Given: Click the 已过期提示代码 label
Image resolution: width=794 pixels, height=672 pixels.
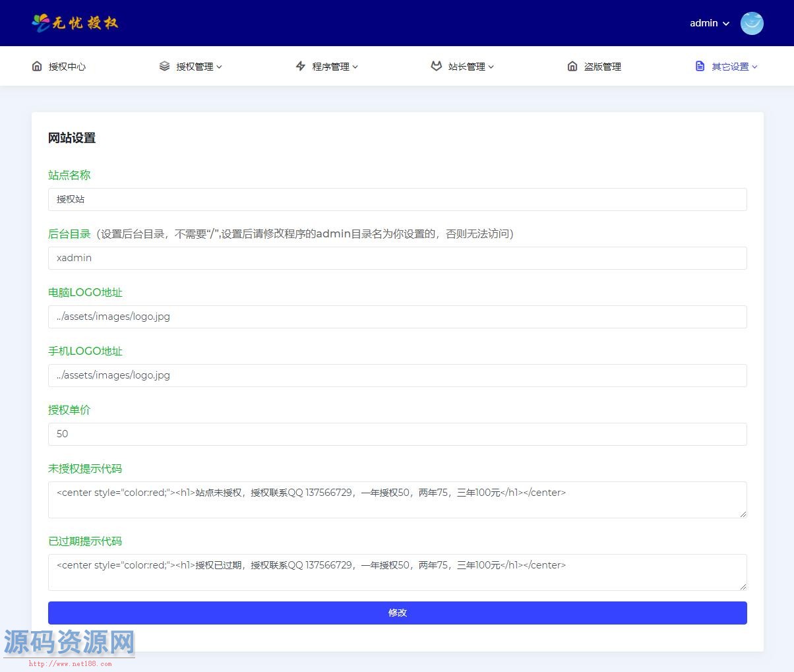Looking at the screenshot, I should tap(85, 541).
